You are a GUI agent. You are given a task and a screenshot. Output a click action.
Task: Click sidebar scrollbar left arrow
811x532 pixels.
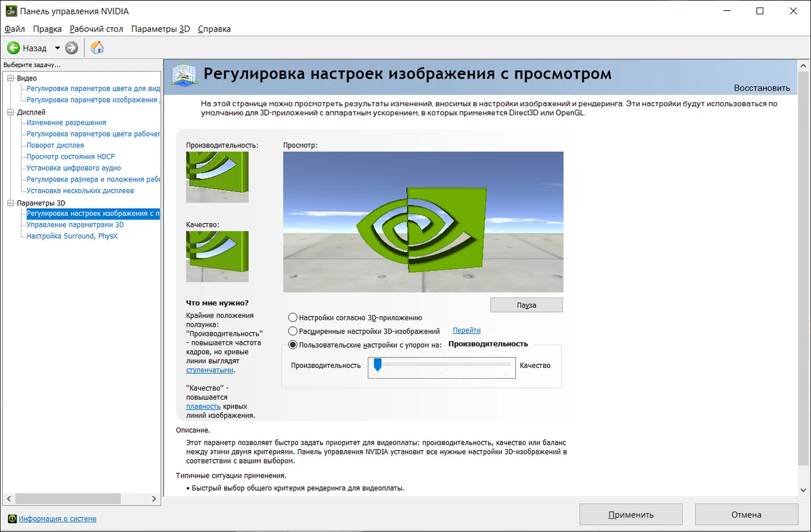pos(8,498)
